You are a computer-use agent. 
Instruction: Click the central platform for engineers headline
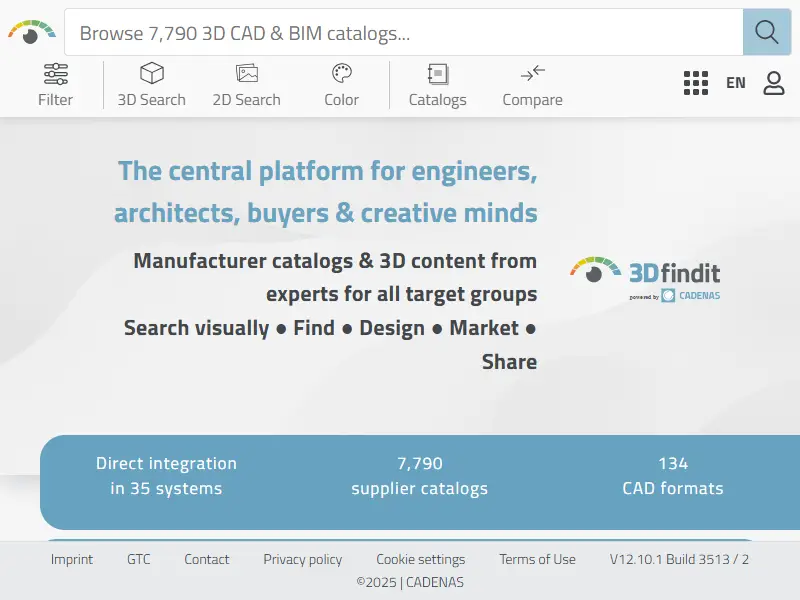(326, 192)
